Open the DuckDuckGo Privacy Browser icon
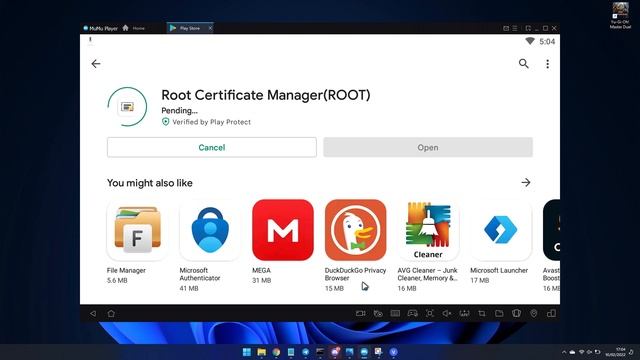 pos(356,230)
